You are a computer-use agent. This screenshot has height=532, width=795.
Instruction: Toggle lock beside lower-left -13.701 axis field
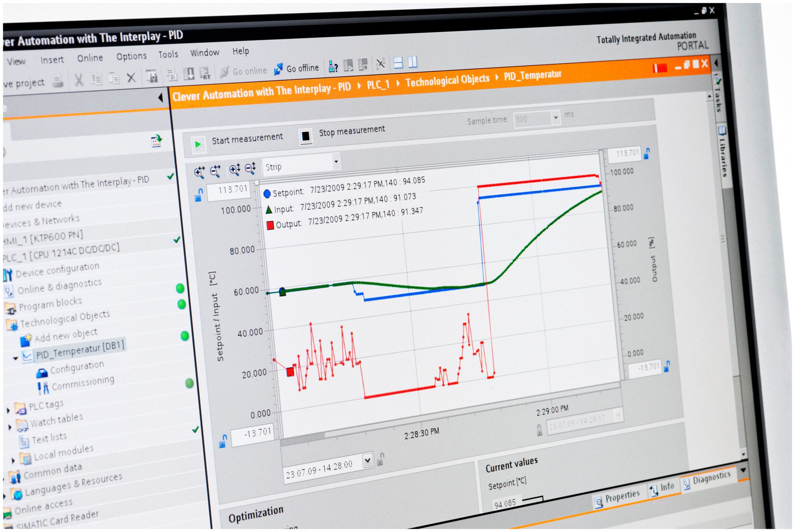tap(223, 441)
